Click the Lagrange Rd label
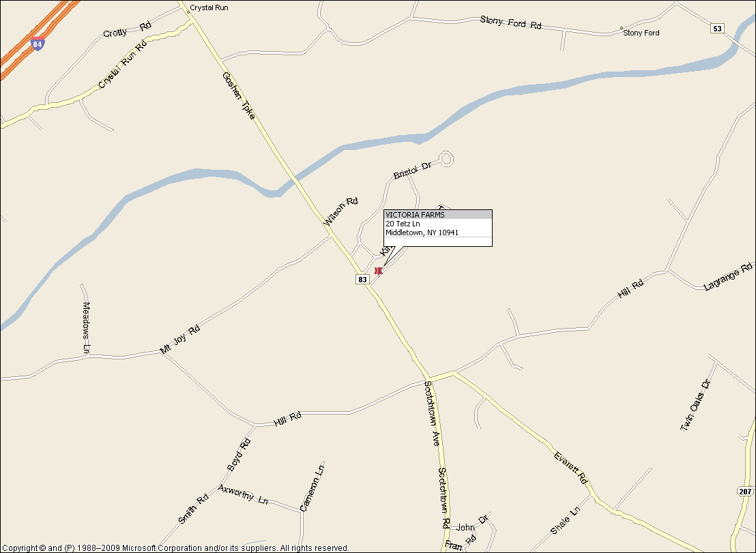 (x=728, y=277)
